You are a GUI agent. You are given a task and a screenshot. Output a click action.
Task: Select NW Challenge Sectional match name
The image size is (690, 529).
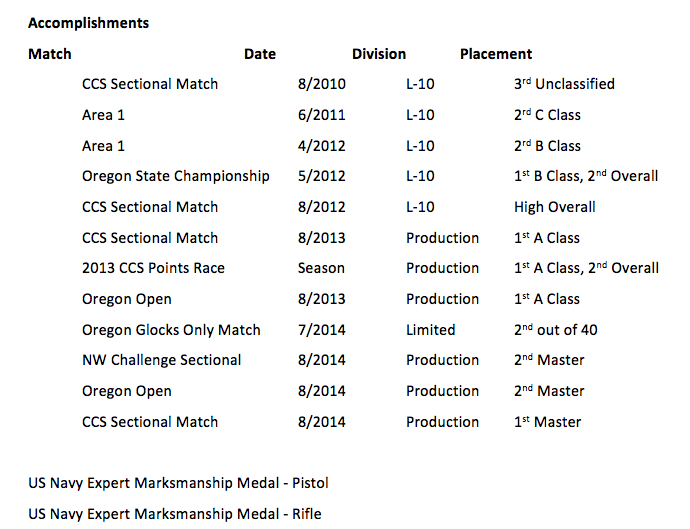[161, 360]
